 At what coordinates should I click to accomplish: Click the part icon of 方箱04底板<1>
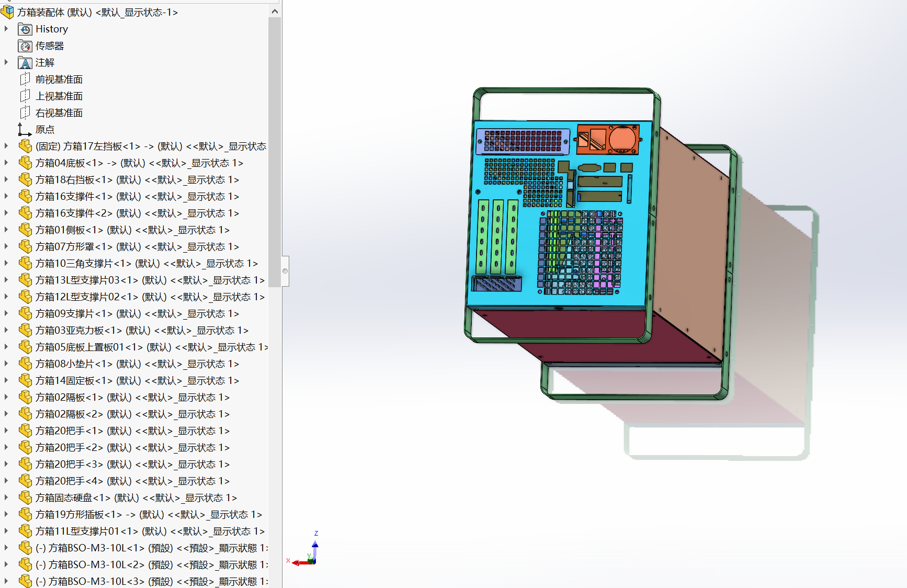click(25, 163)
